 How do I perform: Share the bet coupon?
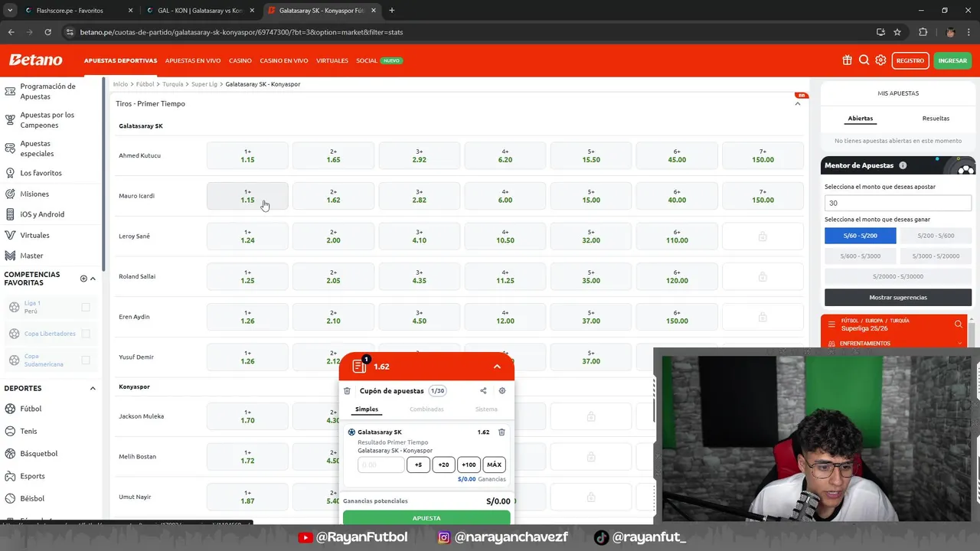tap(483, 391)
